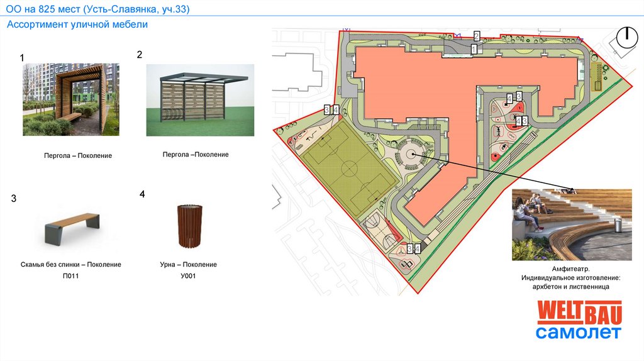Click the WELTBAU red logo
Image resolution: width=644 pixels, height=361 pixels.
click(579, 313)
